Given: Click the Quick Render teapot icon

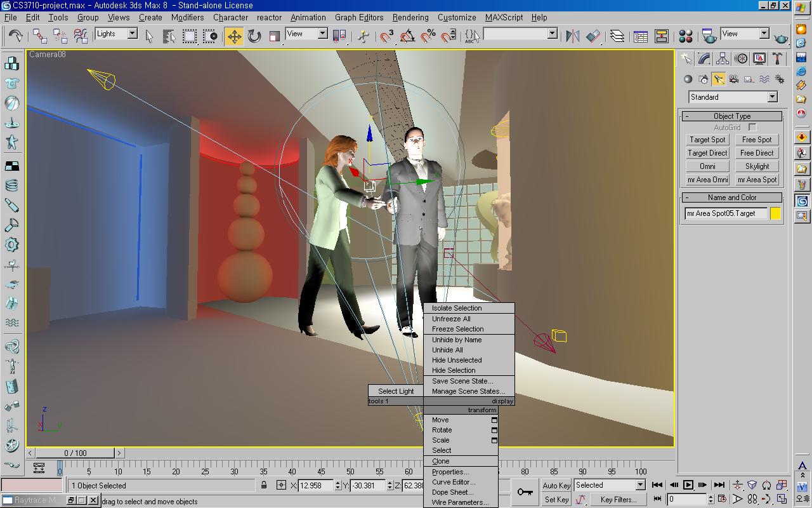Looking at the screenshot, I should click(x=782, y=37).
